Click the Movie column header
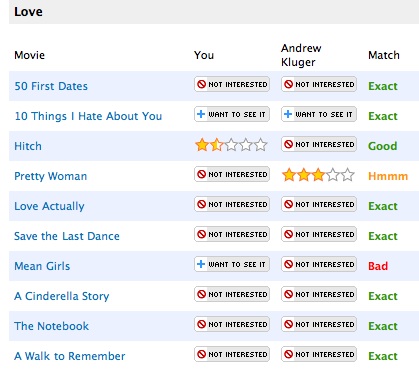 (29, 55)
